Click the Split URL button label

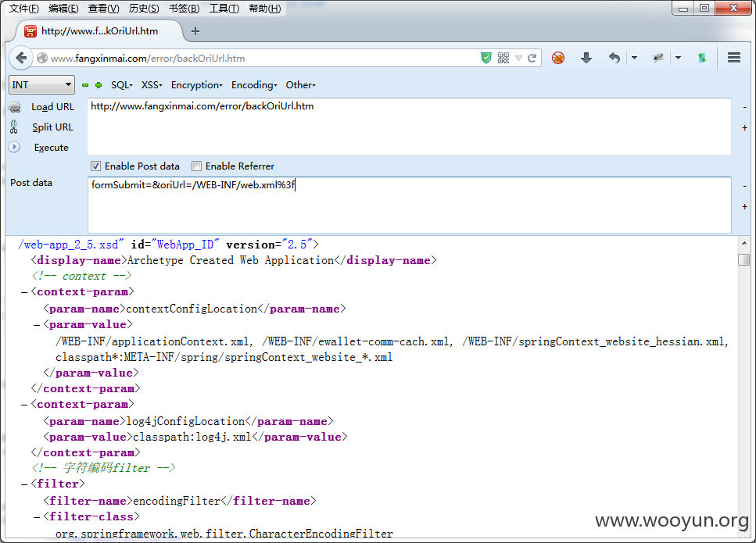tap(52, 127)
